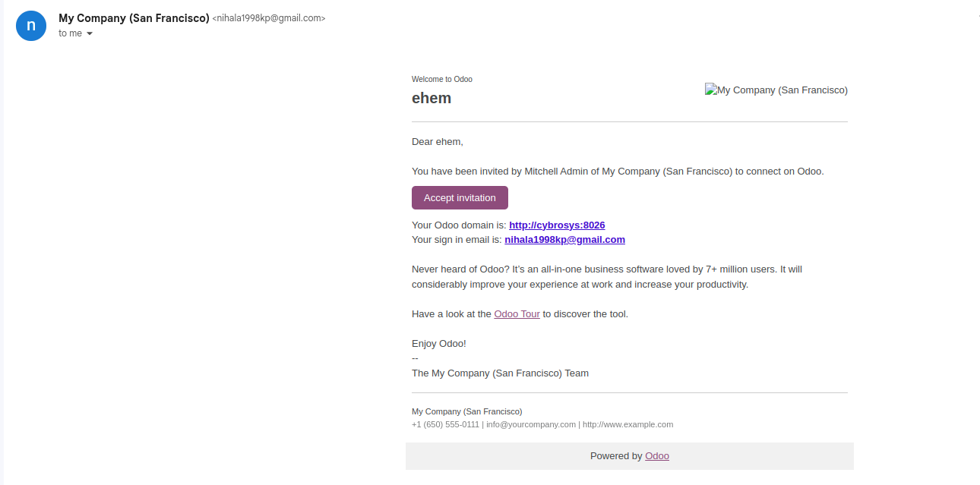Select sender name My Company (San Francisco)

pos(134,18)
